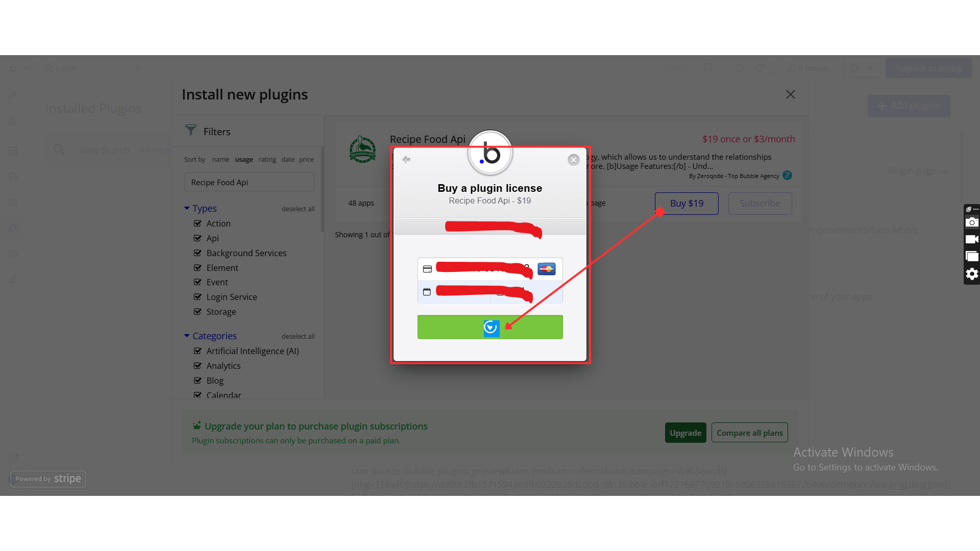Uncheck the Background Services checkbox
Viewport: 980px width, 551px height.
pyautogui.click(x=198, y=253)
